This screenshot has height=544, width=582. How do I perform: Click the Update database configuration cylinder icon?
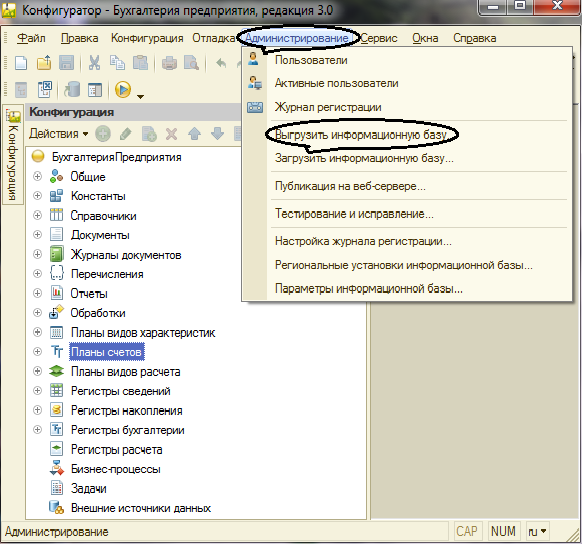tap(72, 89)
